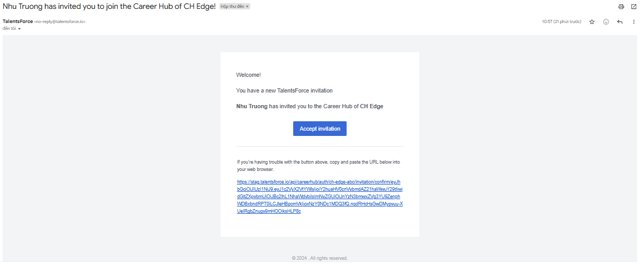This screenshot has width=644, height=264.
Task: Open the three-dot more options menu
Action: click(x=634, y=22)
